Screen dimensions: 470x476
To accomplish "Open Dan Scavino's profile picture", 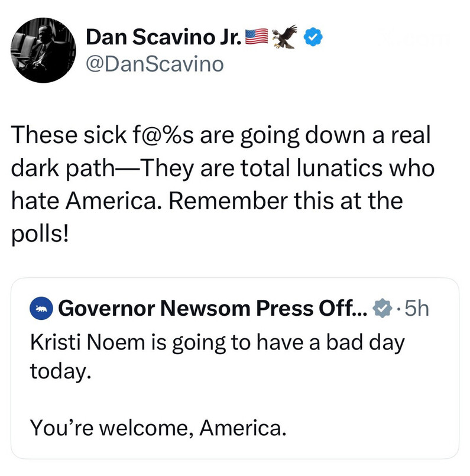I will [x=45, y=49].
